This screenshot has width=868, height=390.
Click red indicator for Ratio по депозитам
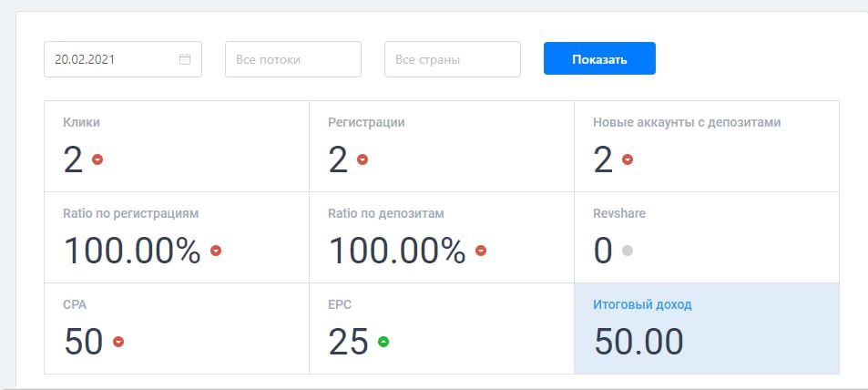(481, 251)
